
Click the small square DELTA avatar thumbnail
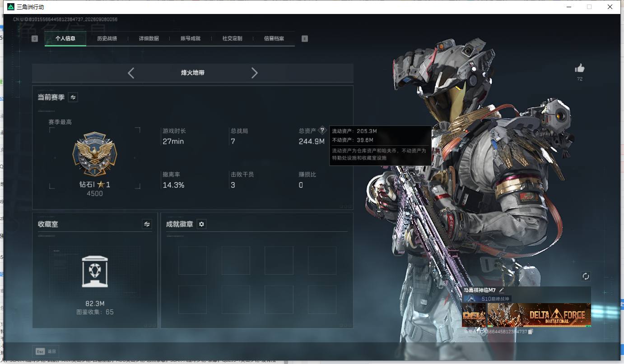click(x=474, y=315)
